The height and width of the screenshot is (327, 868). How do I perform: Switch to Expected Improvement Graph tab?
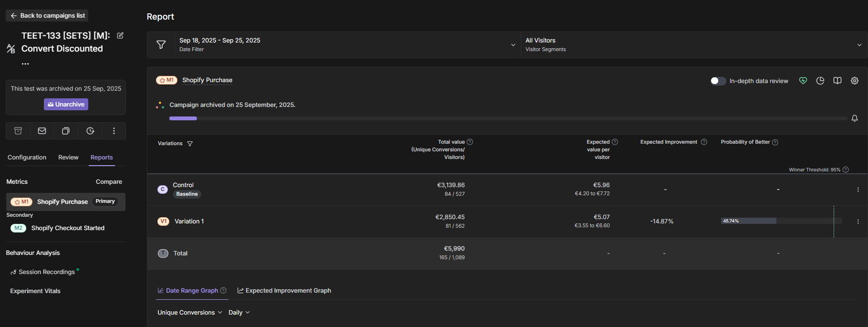click(284, 290)
